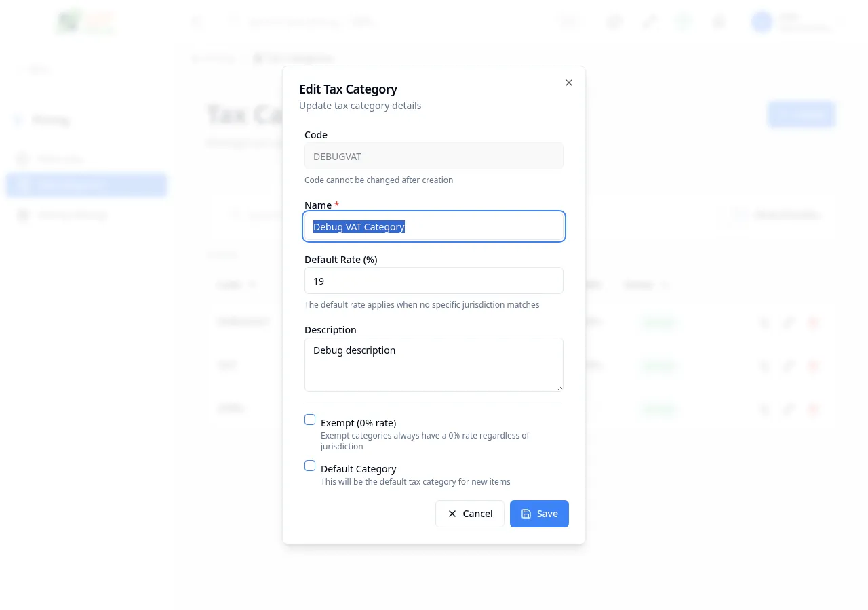Toggle the Code column sort arrow
868x610 pixels.
(252, 285)
